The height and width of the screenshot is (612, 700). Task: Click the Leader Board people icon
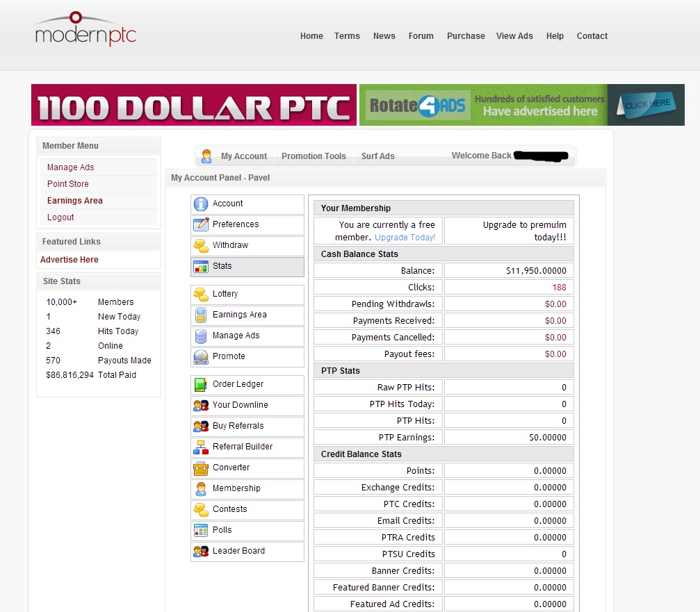coord(201,552)
